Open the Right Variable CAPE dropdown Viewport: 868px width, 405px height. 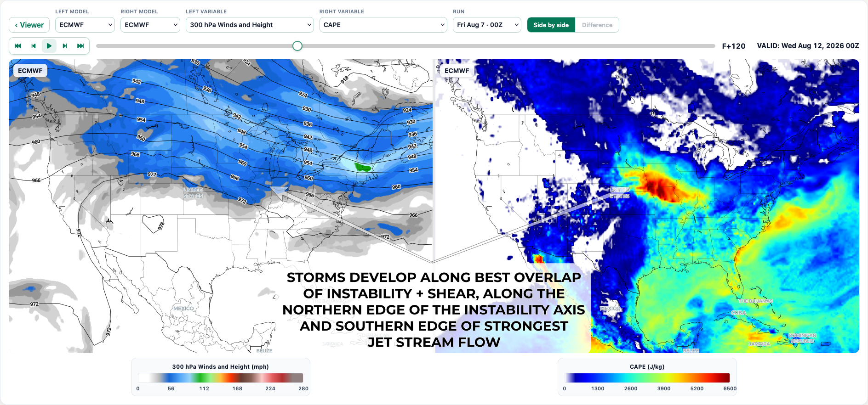tap(383, 25)
